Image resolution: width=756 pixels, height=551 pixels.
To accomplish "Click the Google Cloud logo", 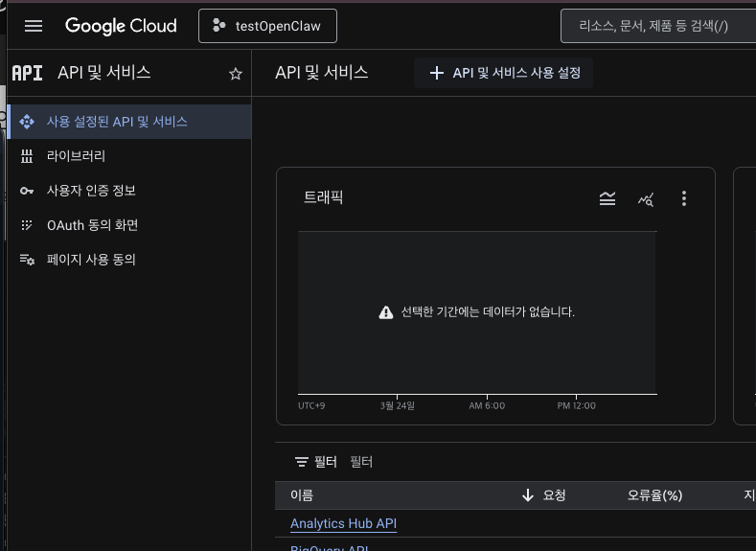I will click(121, 26).
